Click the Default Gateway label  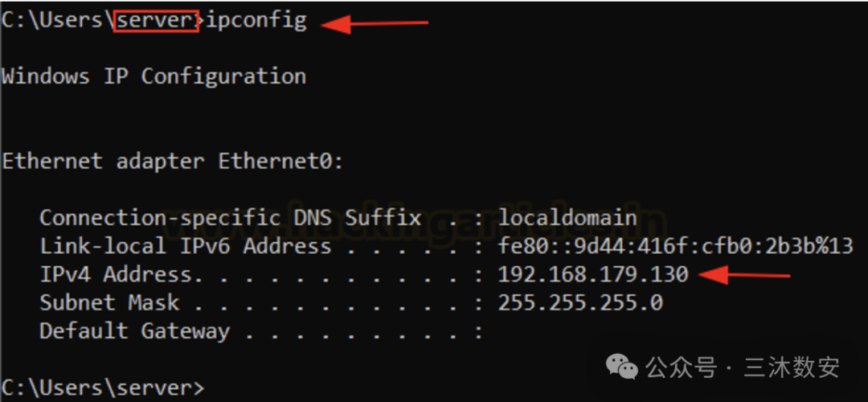pyautogui.click(x=134, y=332)
